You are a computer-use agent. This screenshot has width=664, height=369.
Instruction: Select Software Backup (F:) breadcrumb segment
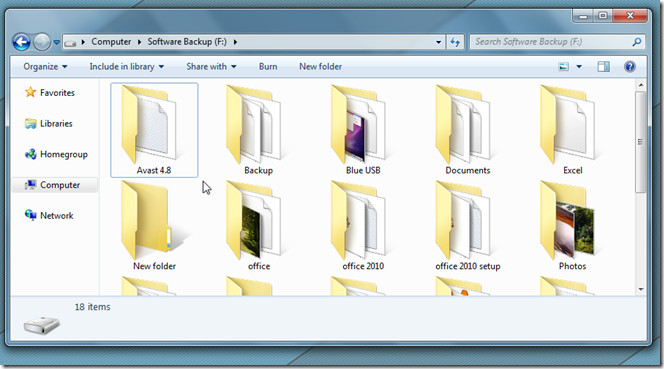coord(187,42)
